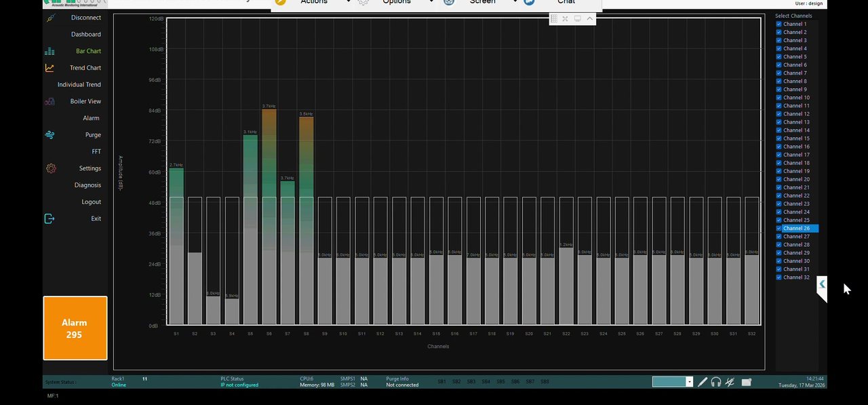This screenshot has width=868, height=405.
Task: Uncheck the Channel 32 checkbox
Action: tap(779, 277)
